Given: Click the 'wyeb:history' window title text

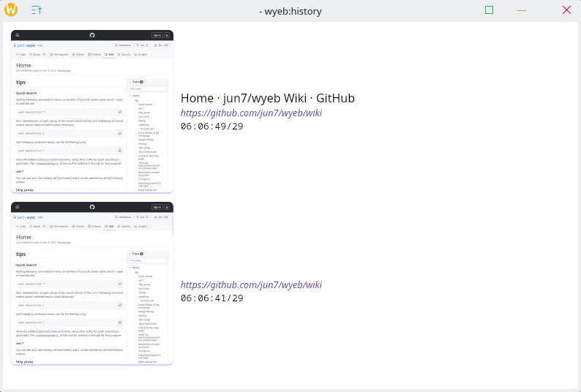Looking at the screenshot, I should pyautogui.click(x=290, y=11).
